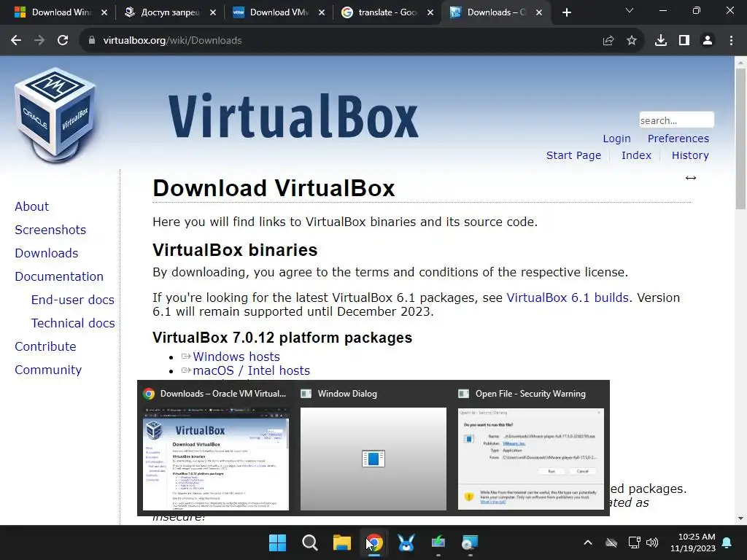This screenshot has width=747, height=560.
Task: Click the share page icon in address bar
Action: [x=608, y=41]
